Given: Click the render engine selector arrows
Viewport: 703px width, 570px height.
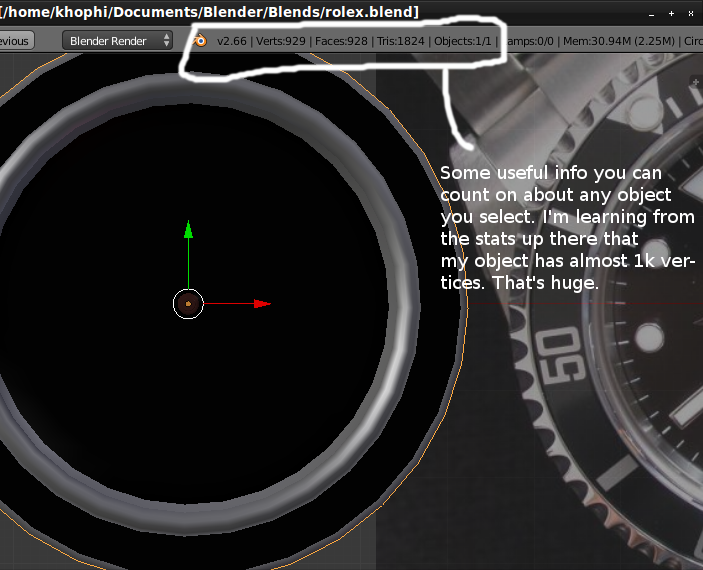Looking at the screenshot, I should pos(165,41).
